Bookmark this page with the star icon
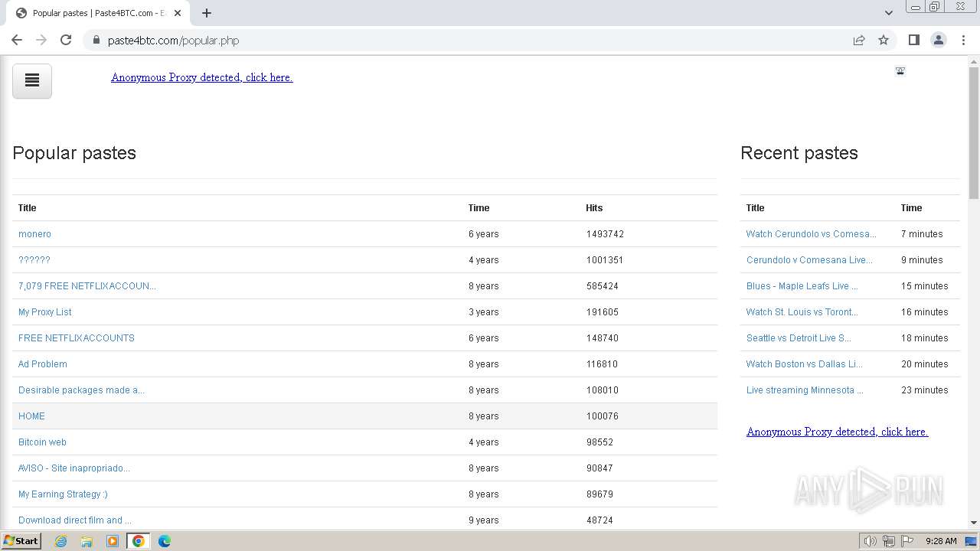Image resolution: width=980 pixels, height=551 pixels. 884,40
